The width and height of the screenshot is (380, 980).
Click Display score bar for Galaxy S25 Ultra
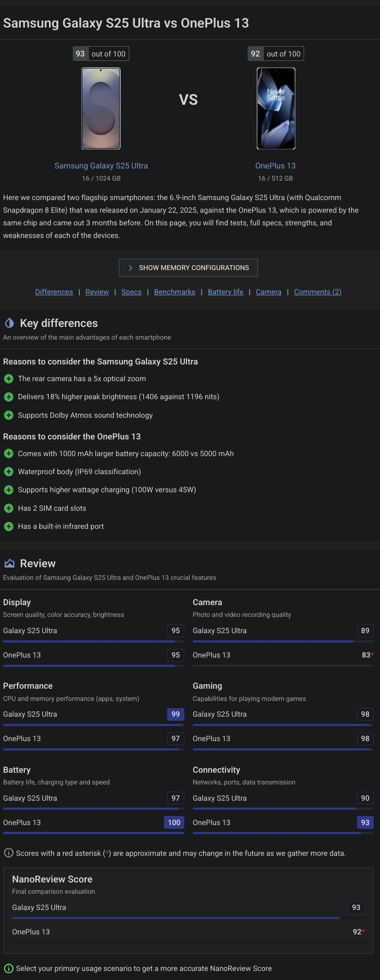pos(94,641)
